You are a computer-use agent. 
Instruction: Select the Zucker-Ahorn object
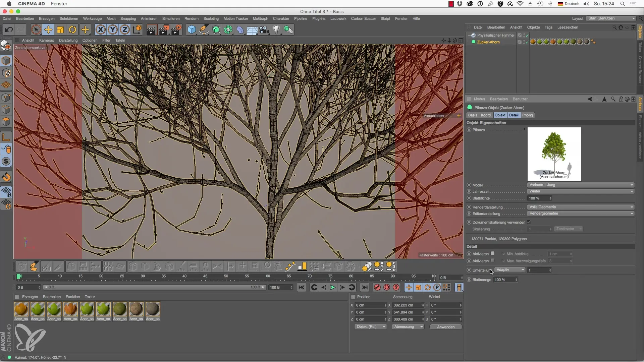(488, 42)
